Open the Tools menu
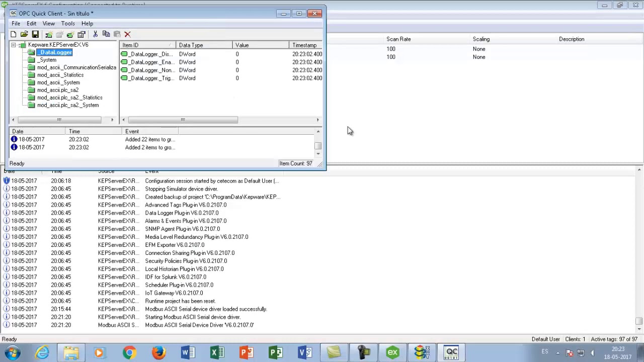644x362 pixels. click(68, 24)
